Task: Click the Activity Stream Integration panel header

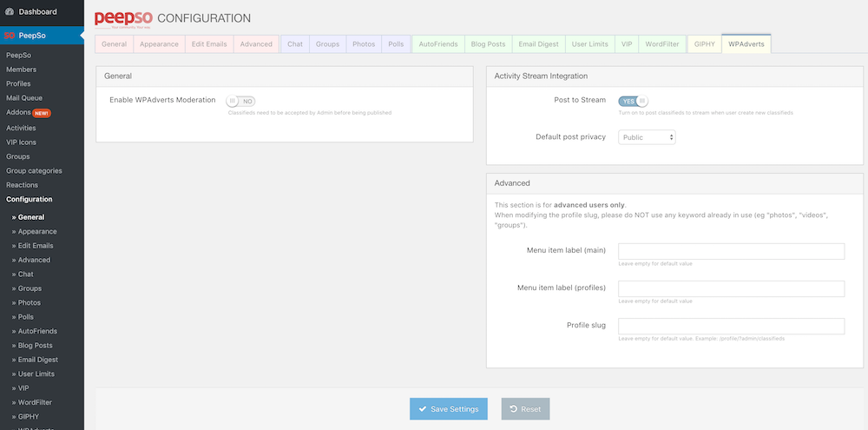Action: 674,76
